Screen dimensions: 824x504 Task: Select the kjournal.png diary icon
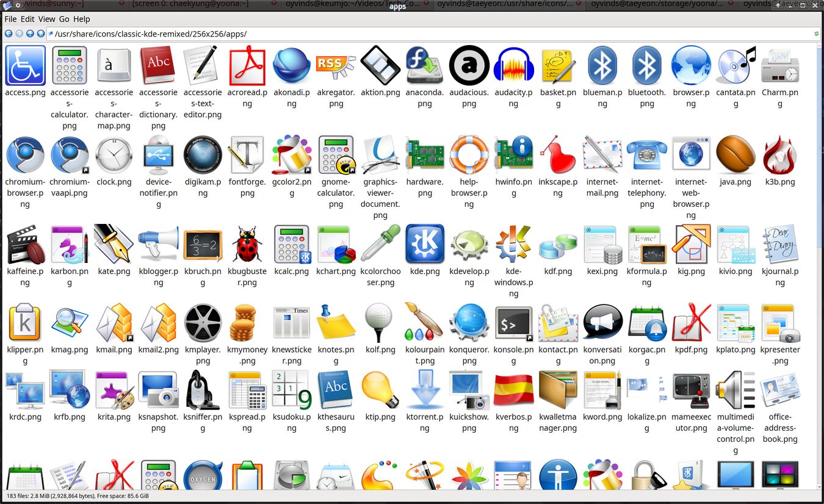pyautogui.click(x=780, y=244)
